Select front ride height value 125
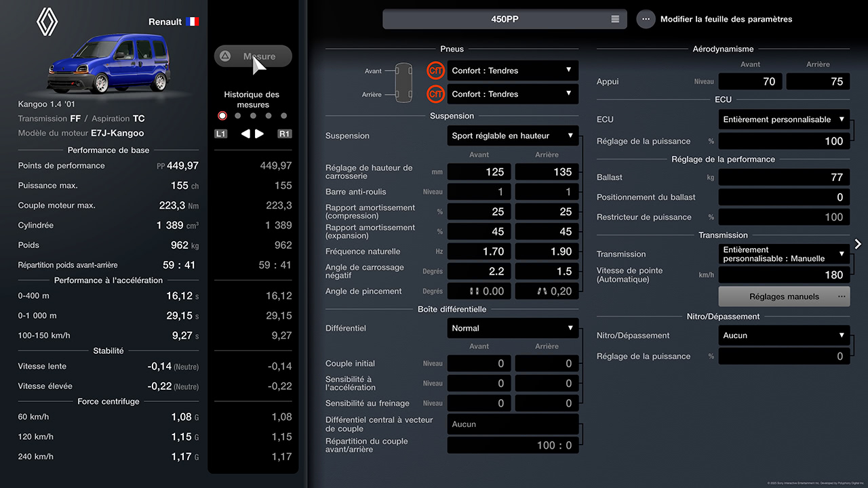The height and width of the screenshot is (488, 868). click(x=479, y=172)
